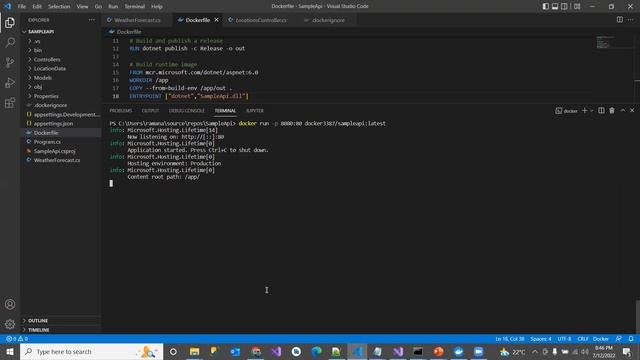Toggle primary side bar visibility
The image size is (640, 360).
(546, 6)
